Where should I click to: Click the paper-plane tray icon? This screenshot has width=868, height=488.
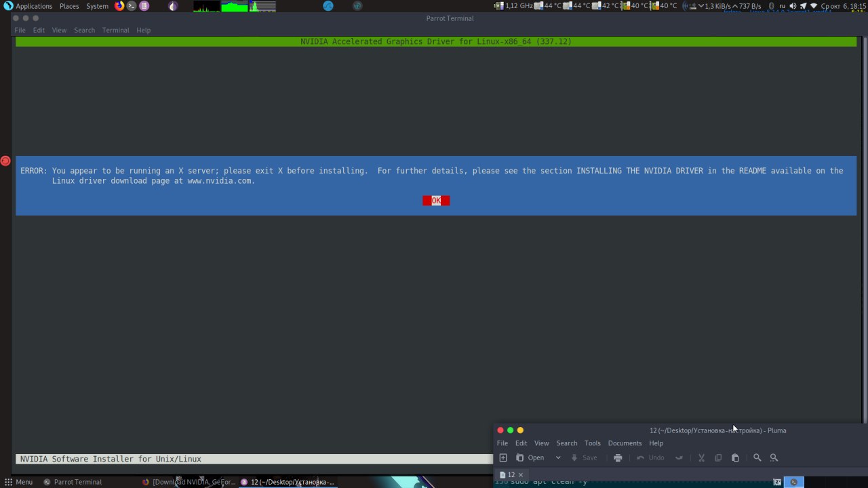803,6
